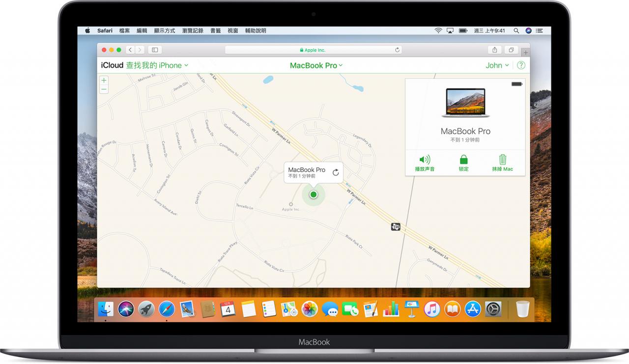Reload the page in Safari address bar

pyautogui.click(x=397, y=50)
